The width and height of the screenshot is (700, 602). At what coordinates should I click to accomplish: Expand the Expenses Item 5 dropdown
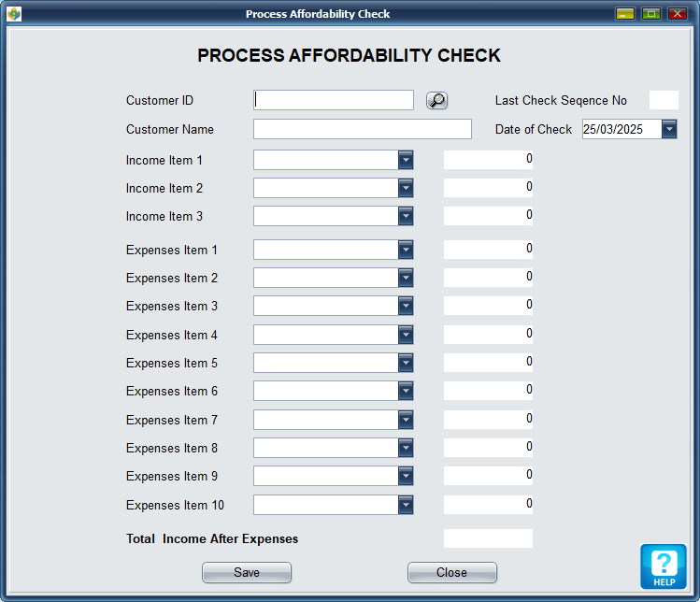tap(406, 363)
